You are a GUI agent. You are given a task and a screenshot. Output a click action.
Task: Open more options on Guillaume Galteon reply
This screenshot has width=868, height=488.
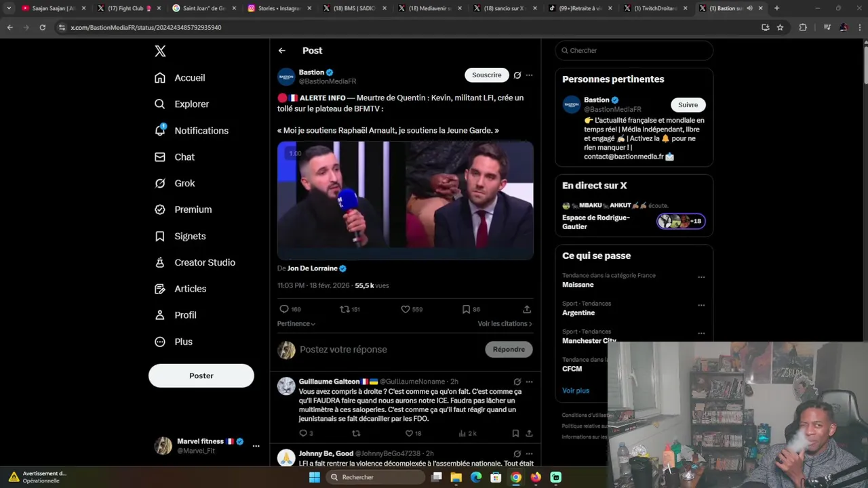[x=530, y=382]
